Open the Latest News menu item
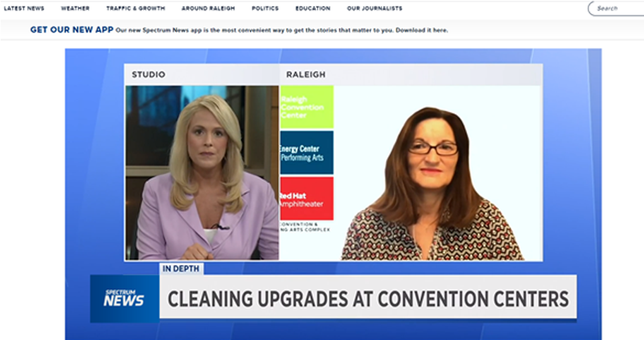 pyautogui.click(x=24, y=8)
